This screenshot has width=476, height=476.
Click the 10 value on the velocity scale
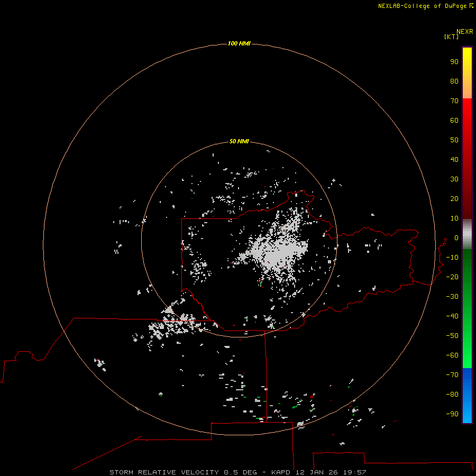(x=454, y=218)
